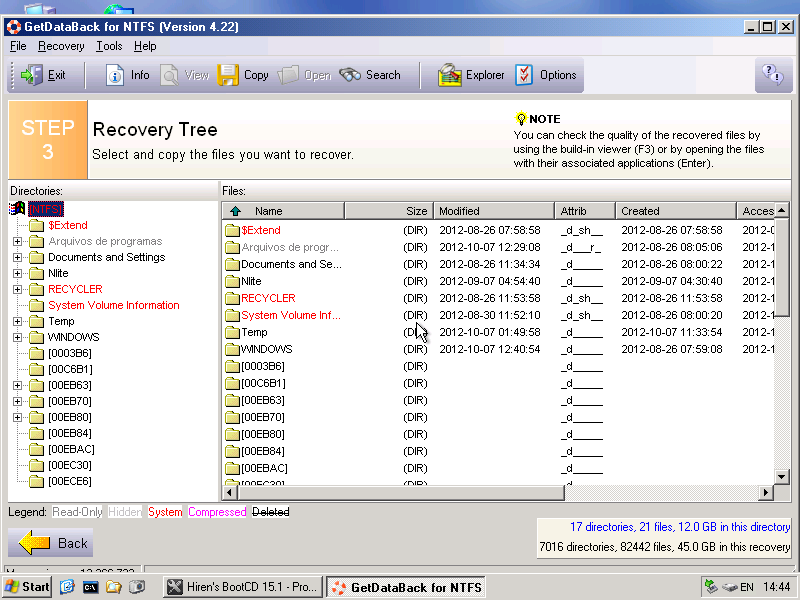This screenshot has width=800, height=600.
Task: Click the Nlite folder icon in directory tree
Action: click(36, 273)
